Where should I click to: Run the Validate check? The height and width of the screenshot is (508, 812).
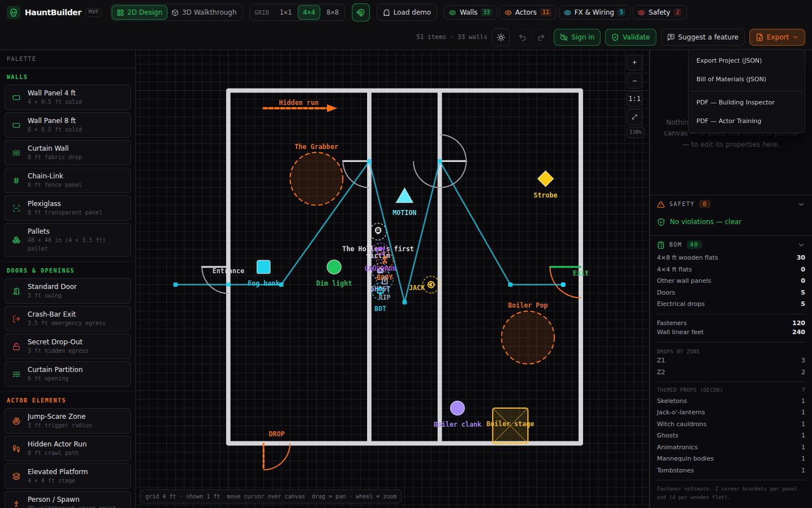coord(630,37)
